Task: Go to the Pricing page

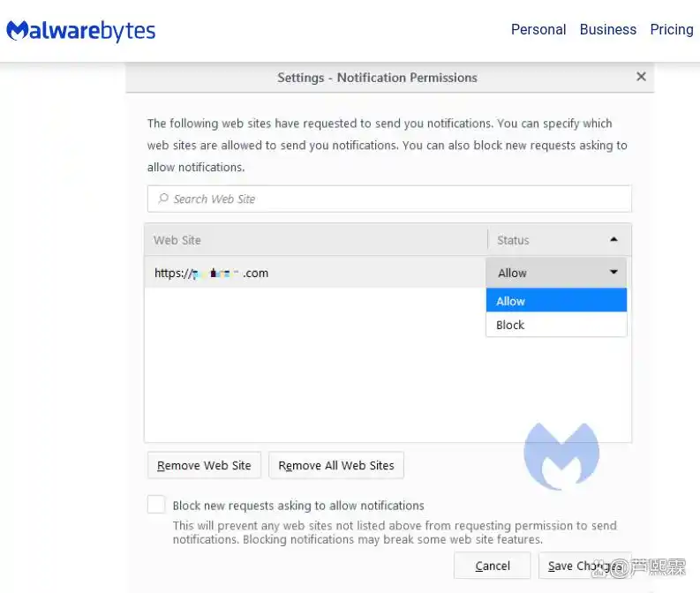Action: [672, 29]
